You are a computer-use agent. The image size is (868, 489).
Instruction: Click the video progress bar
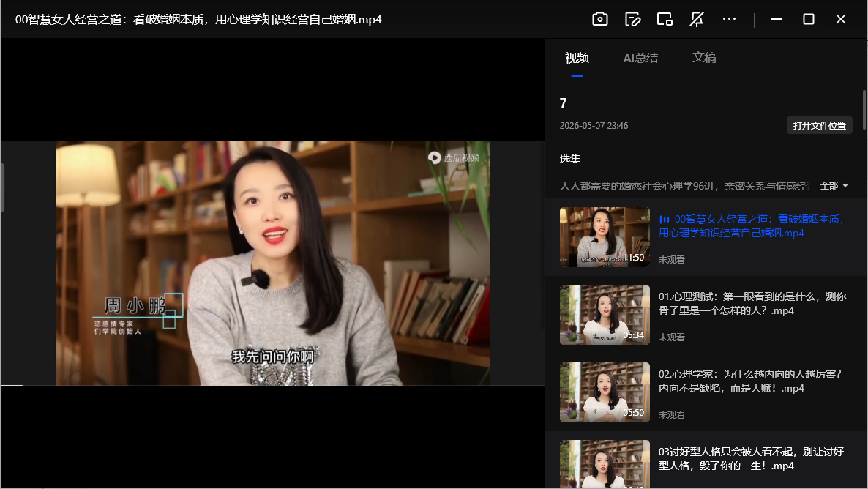click(x=273, y=385)
